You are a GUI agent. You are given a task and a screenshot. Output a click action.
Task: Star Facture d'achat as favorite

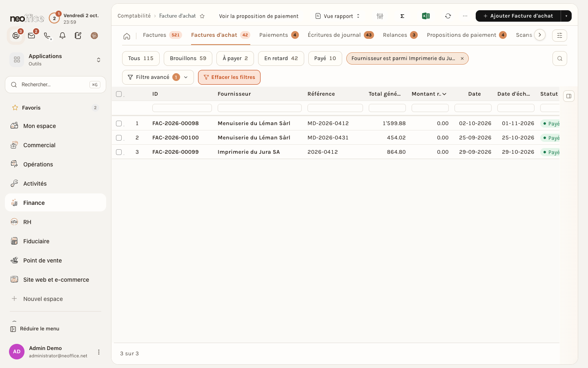[x=202, y=16]
